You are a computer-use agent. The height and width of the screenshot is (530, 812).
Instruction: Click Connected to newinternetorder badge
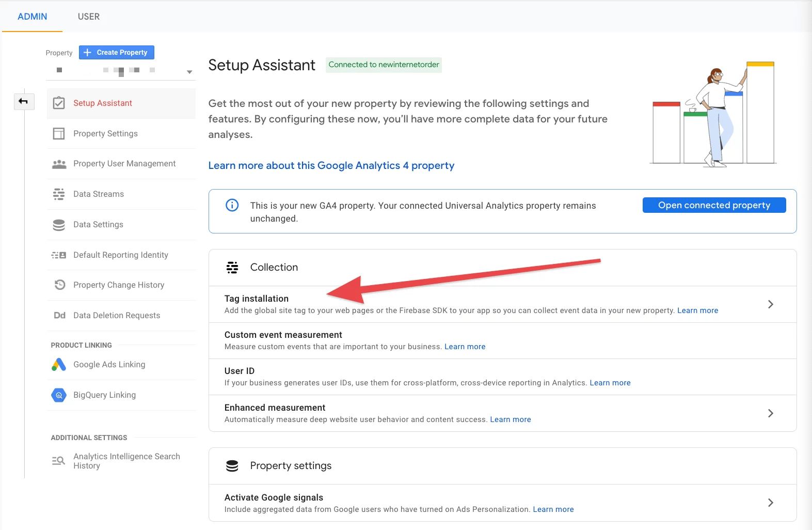pos(384,65)
